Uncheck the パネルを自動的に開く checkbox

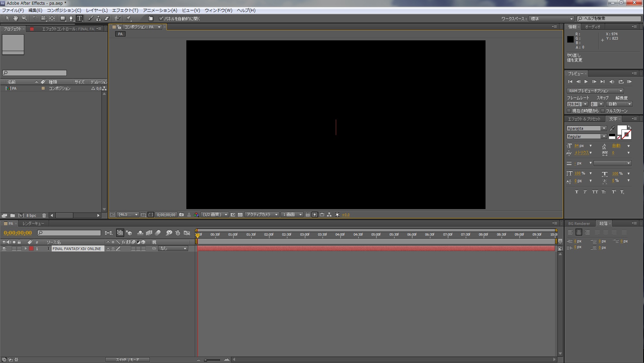(161, 18)
